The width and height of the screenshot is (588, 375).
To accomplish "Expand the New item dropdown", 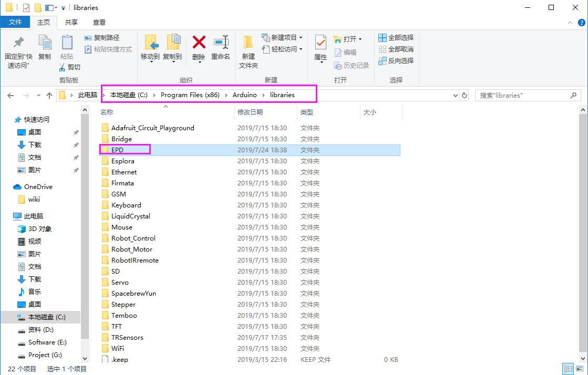I will [x=301, y=38].
